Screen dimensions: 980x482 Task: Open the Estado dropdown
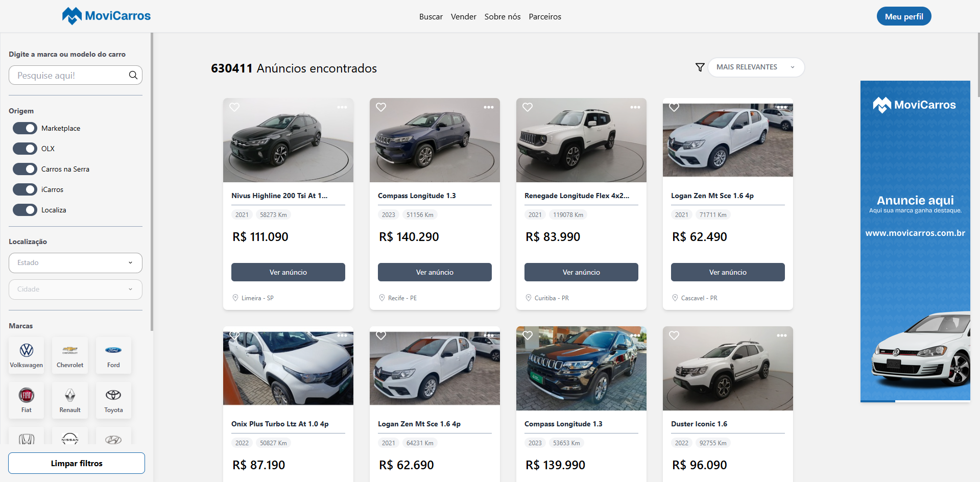(x=76, y=263)
